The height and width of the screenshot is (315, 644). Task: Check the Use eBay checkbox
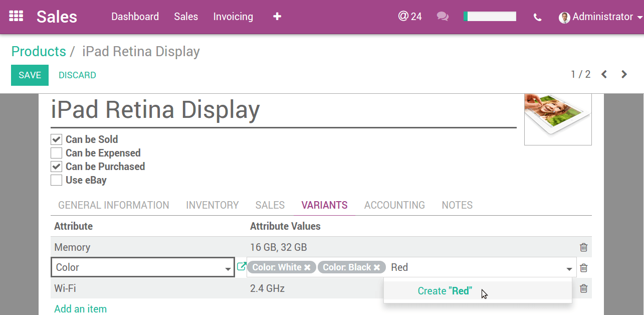tap(56, 180)
